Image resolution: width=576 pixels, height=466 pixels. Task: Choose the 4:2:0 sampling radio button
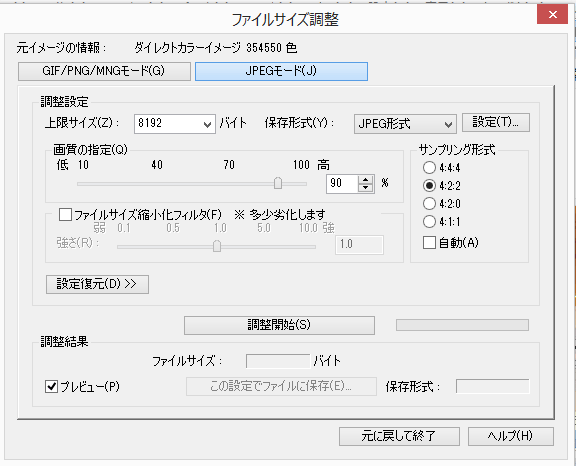pyautogui.click(x=429, y=203)
